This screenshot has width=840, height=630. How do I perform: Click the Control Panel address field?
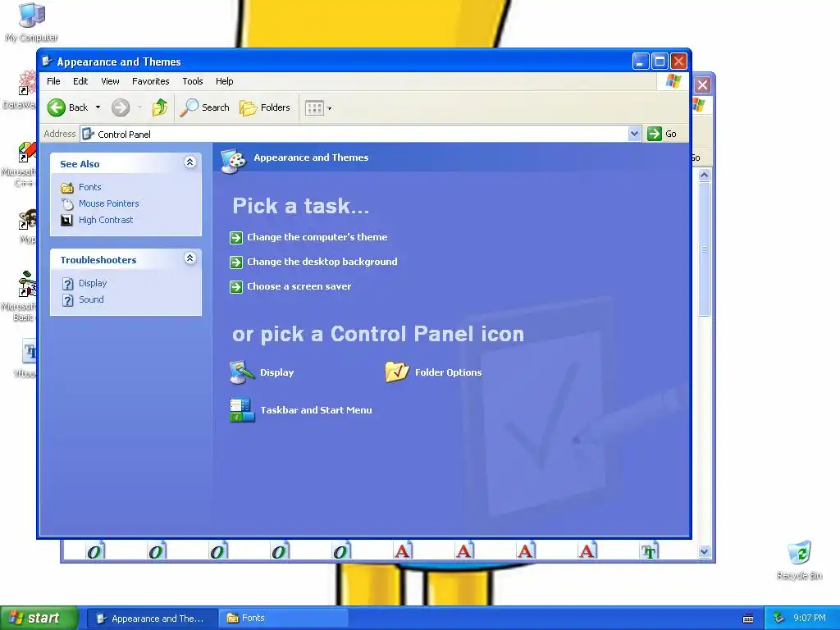tap(354, 134)
